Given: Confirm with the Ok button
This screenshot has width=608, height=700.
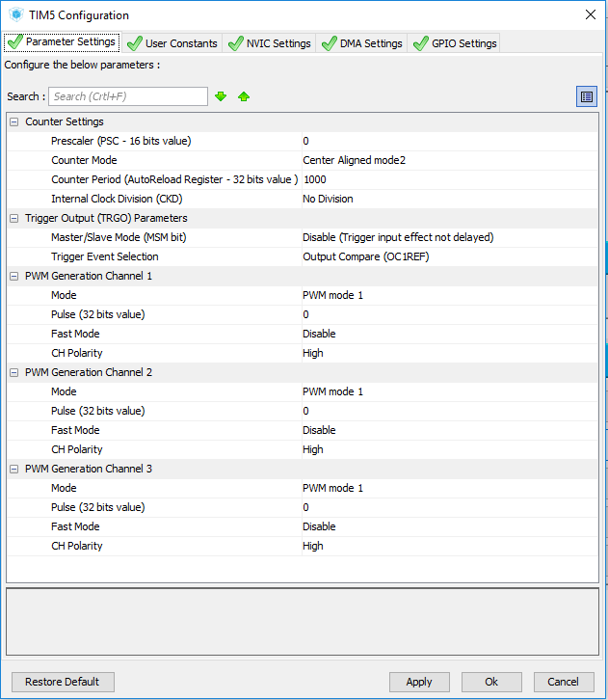Looking at the screenshot, I should [x=491, y=682].
